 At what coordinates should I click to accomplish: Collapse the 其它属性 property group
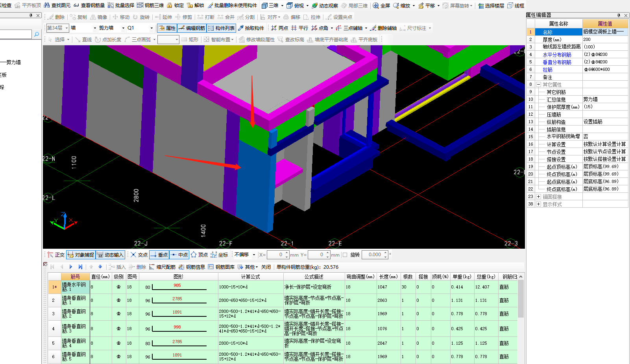(538, 84)
